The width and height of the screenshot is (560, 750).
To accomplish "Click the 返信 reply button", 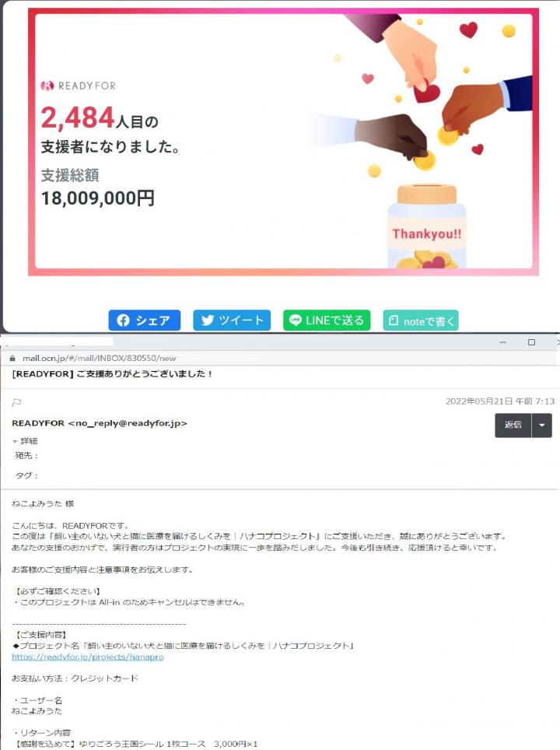I will tap(513, 425).
